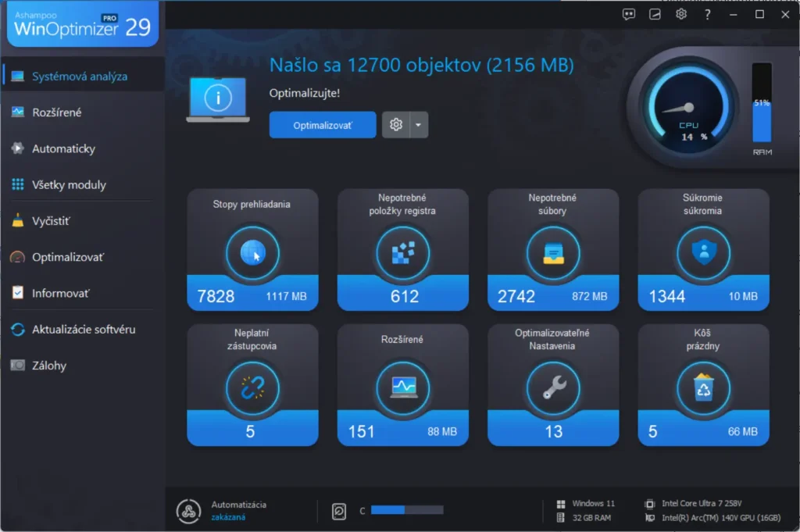
Task: Open Neplatní zástupcovia broken link icon
Action: pos(252,388)
